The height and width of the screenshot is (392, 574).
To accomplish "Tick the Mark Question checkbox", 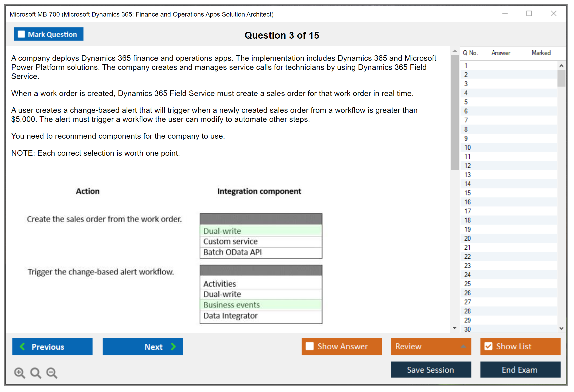I will pos(21,34).
